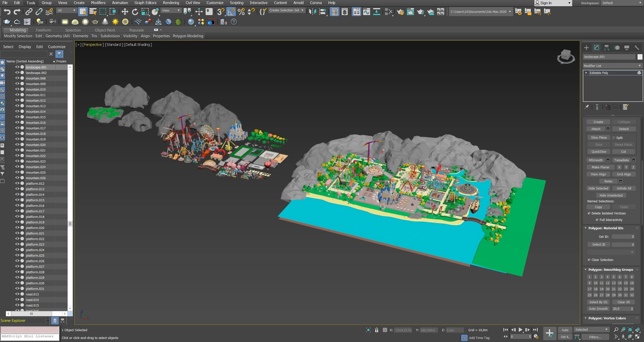Uncheck Delete Isolated Vertices
Screen dimensions: 644x342
pyautogui.click(x=589, y=213)
